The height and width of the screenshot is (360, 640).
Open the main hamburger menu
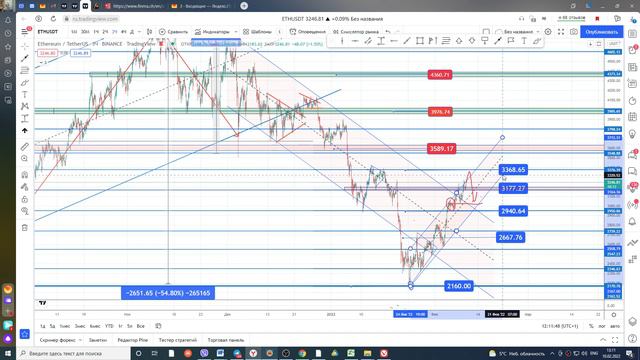(25, 32)
